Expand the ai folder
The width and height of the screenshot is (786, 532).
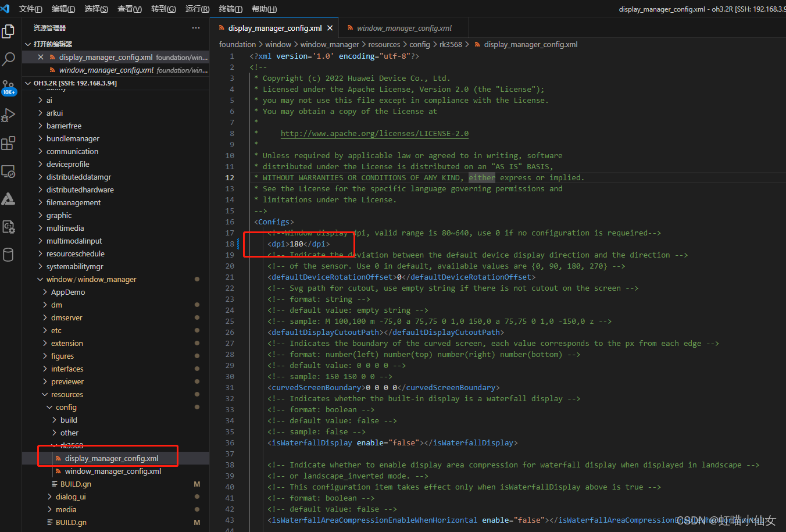49,100
